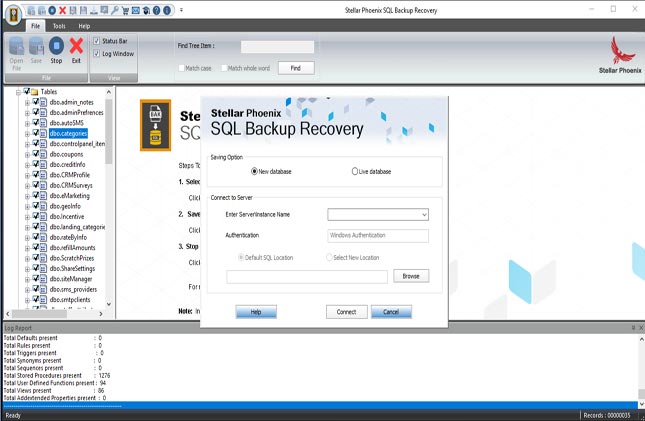The image size is (645, 421).
Task: Uncheck the Tables root checkbox
Action: [27, 91]
